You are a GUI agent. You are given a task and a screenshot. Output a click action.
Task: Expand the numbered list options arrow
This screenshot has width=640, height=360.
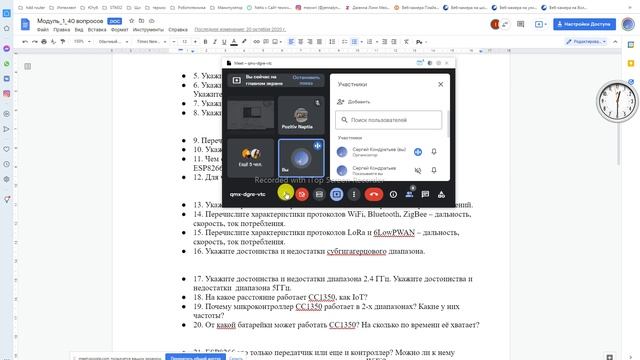coord(376,42)
